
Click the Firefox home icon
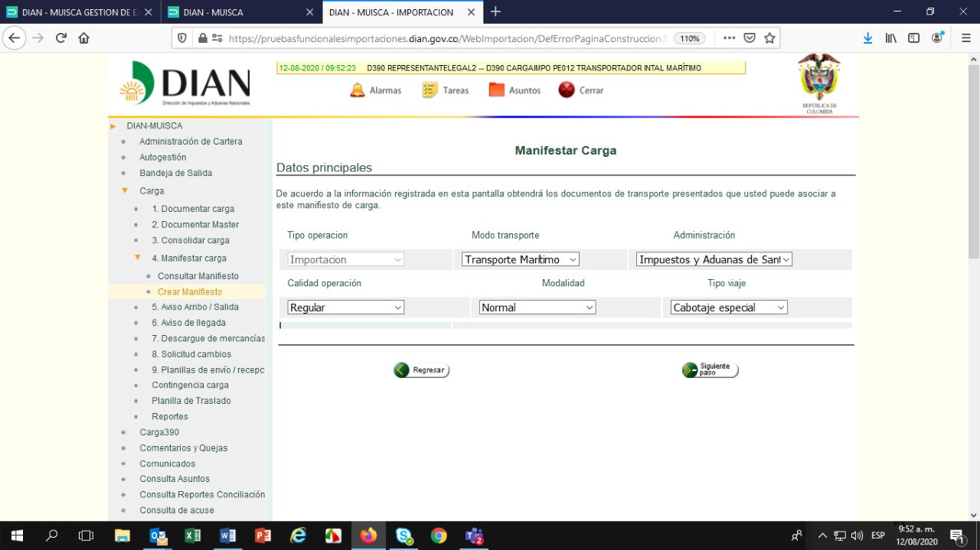pos(83,38)
